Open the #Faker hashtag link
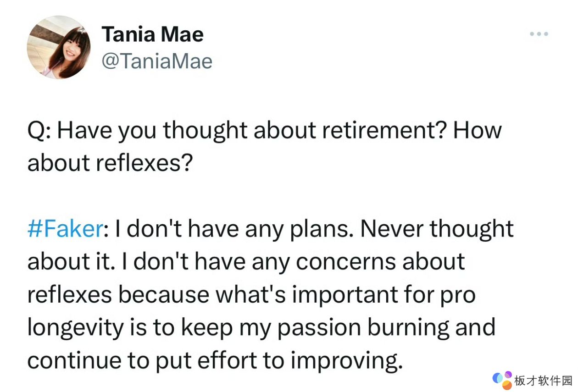 pos(64,229)
